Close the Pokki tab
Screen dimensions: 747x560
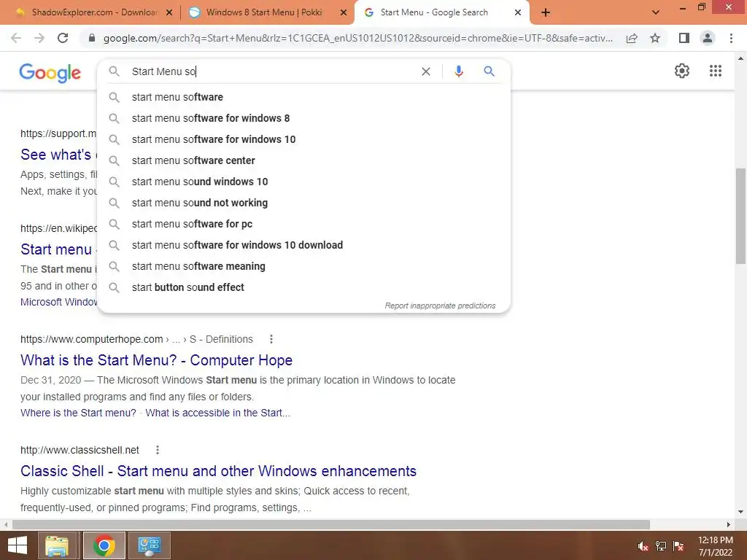pos(344,13)
